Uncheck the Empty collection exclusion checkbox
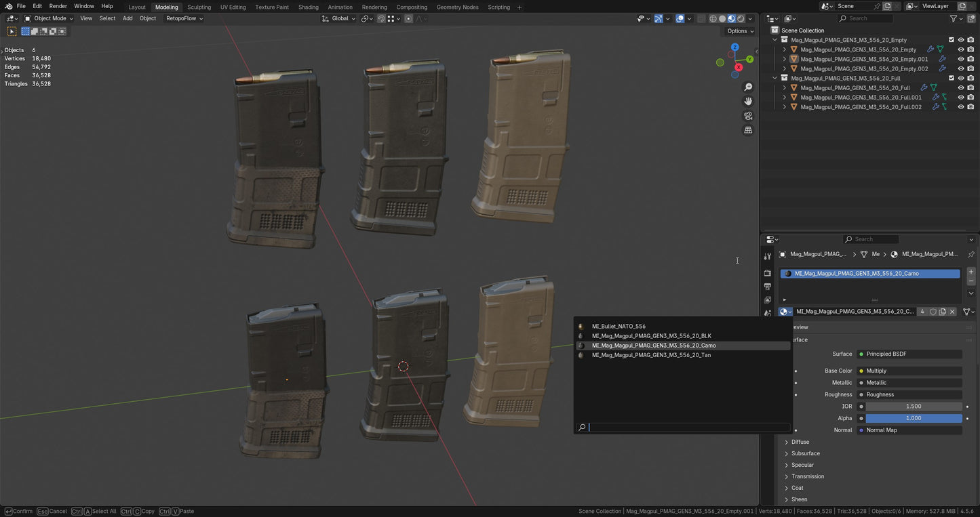Viewport: 980px width, 517px height. (x=952, y=40)
